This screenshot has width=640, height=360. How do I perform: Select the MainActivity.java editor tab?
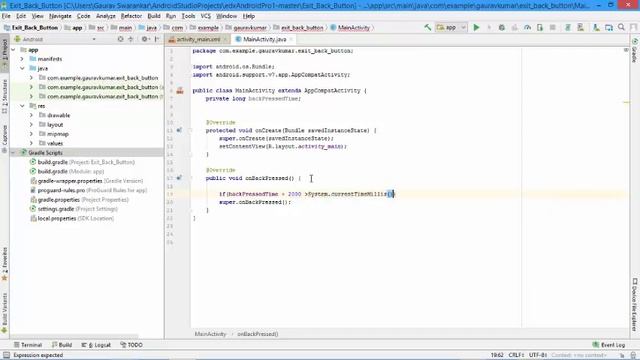tap(264, 40)
